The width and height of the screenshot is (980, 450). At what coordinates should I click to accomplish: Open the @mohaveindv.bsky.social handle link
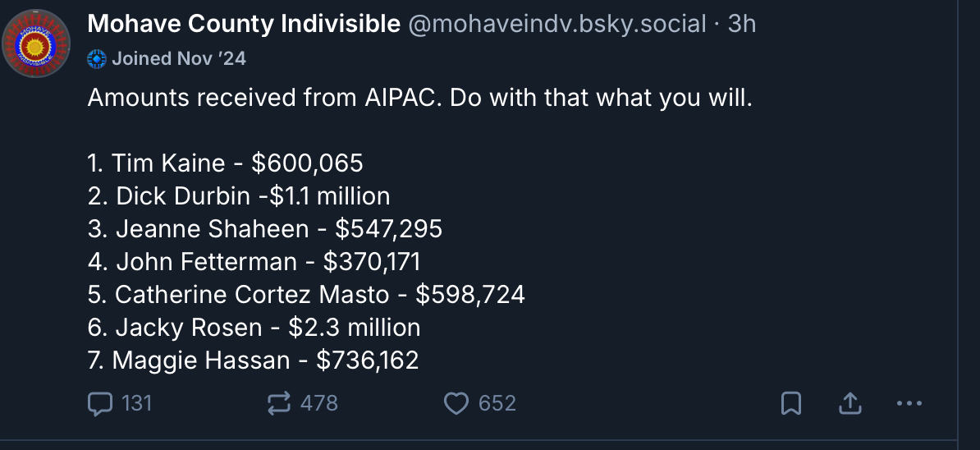click(x=556, y=25)
